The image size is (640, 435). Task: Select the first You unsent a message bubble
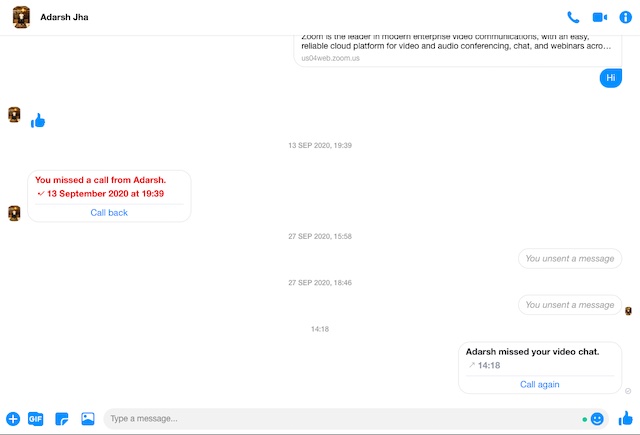570,258
